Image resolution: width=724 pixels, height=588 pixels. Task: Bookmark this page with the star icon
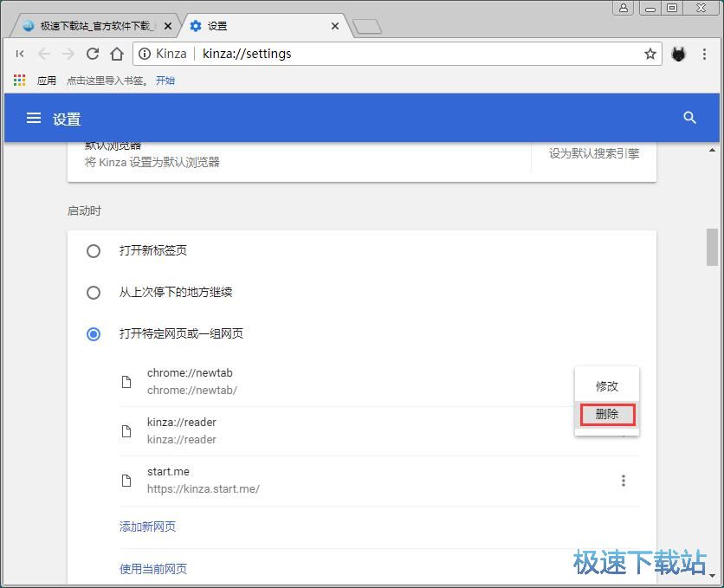coord(650,54)
